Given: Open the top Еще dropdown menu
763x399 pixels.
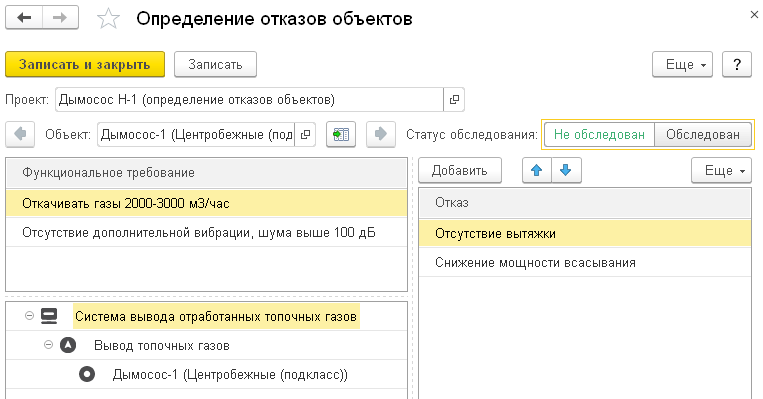Looking at the screenshot, I should (682, 64).
